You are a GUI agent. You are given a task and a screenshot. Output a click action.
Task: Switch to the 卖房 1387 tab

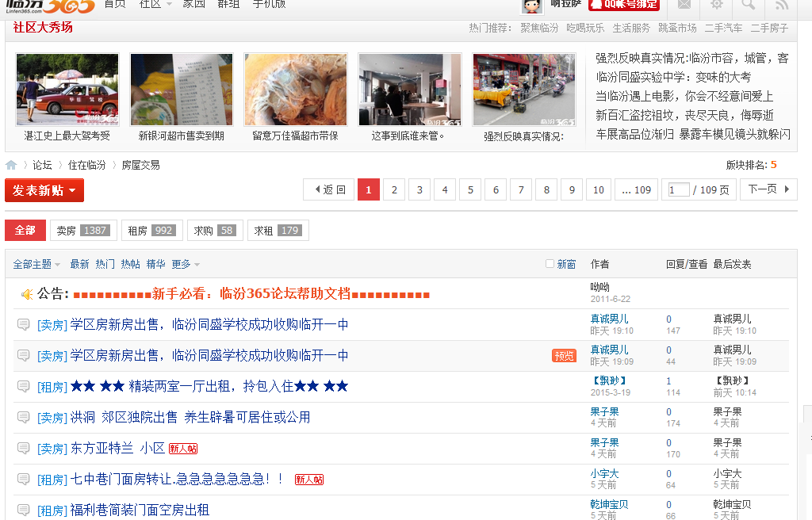(x=83, y=230)
